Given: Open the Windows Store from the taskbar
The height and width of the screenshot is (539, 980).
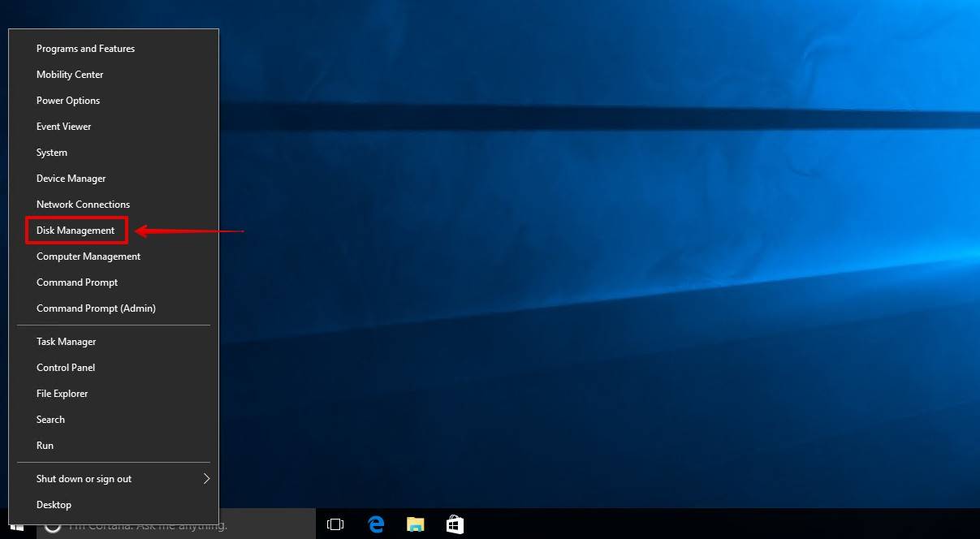Looking at the screenshot, I should click(x=454, y=524).
